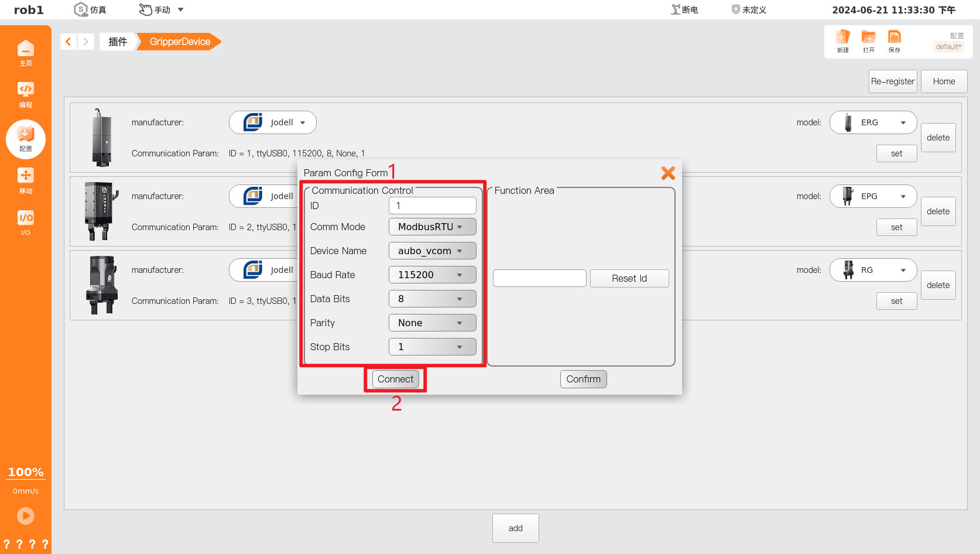Click the Re-register button
The width and height of the screenshot is (980, 554).
893,81
